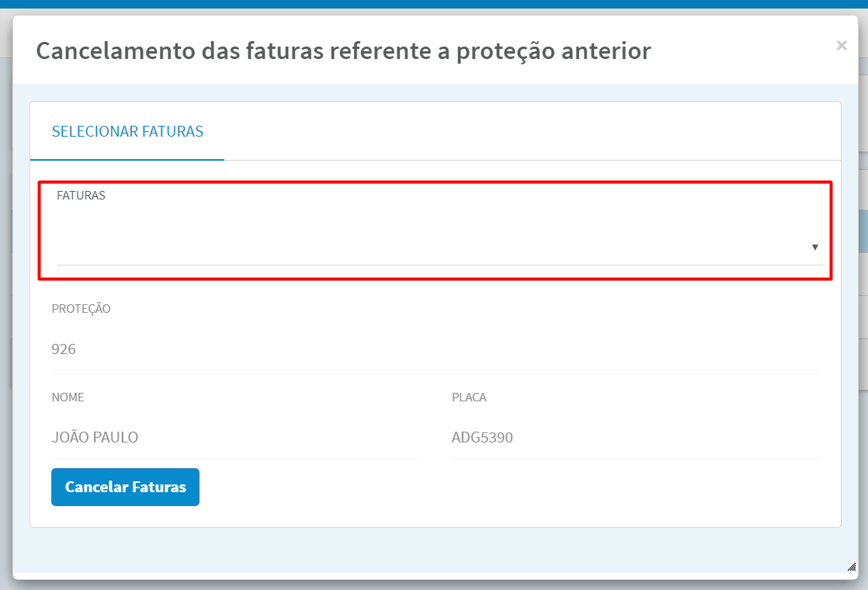Close the invoice cancellation dialog
This screenshot has width=868, height=590.
click(x=842, y=45)
